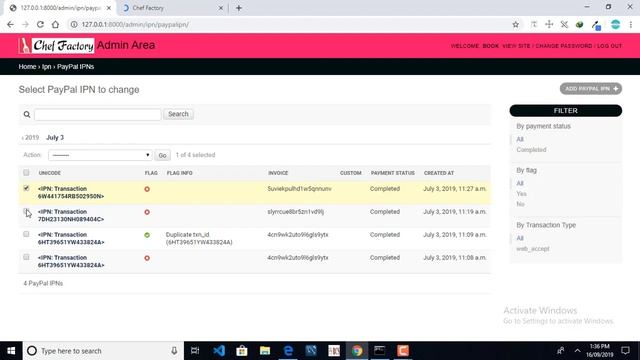The image size is (640, 360).
Task: Switch to Chrome in the taskbar
Action: (357, 351)
